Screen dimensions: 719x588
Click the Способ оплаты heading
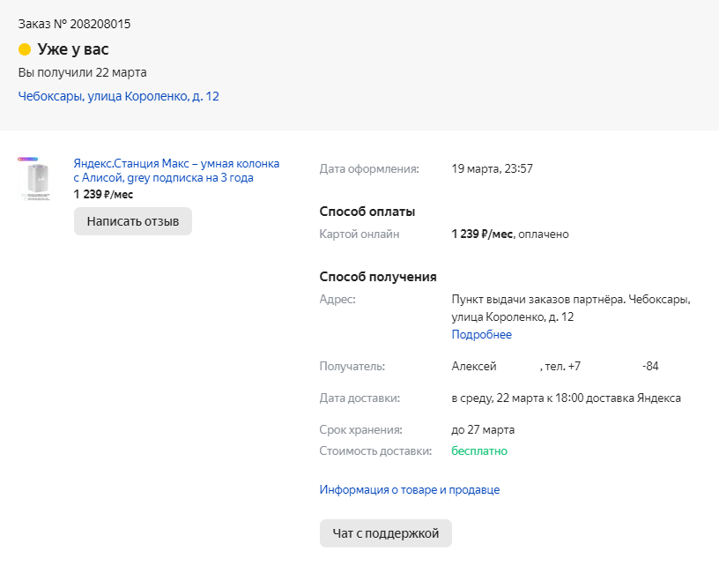click(x=367, y=212)
